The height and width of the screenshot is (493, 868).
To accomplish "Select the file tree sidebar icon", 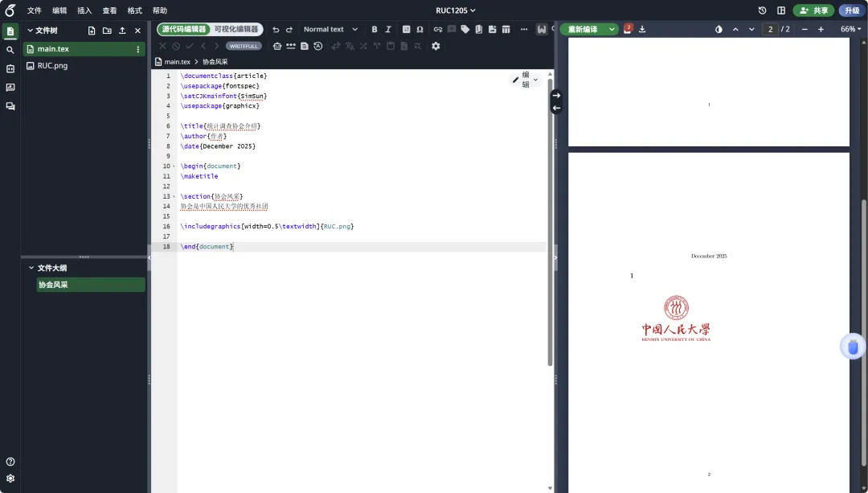I will (x=10, y=31).
